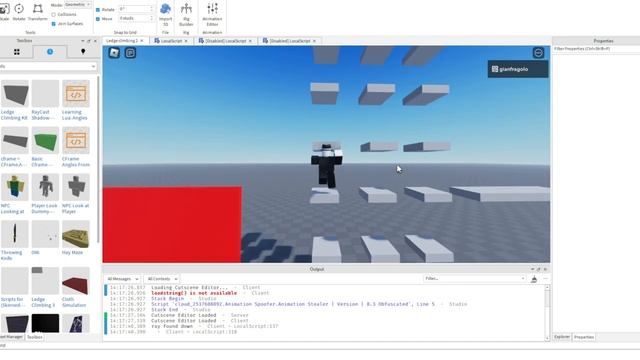Click the more options icon in viewport corner
The height and width of the screenshot is (360, 640).
pyautogui.click(x=538, y=53)
